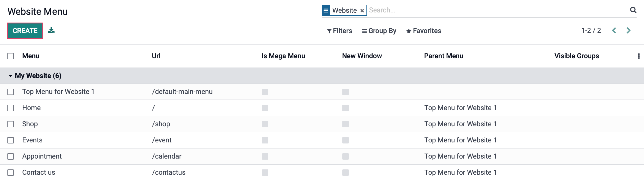Viewport: 644px width, 180px height.
Task: Sort by the Menu column header
Action: (x=31, y=56)
